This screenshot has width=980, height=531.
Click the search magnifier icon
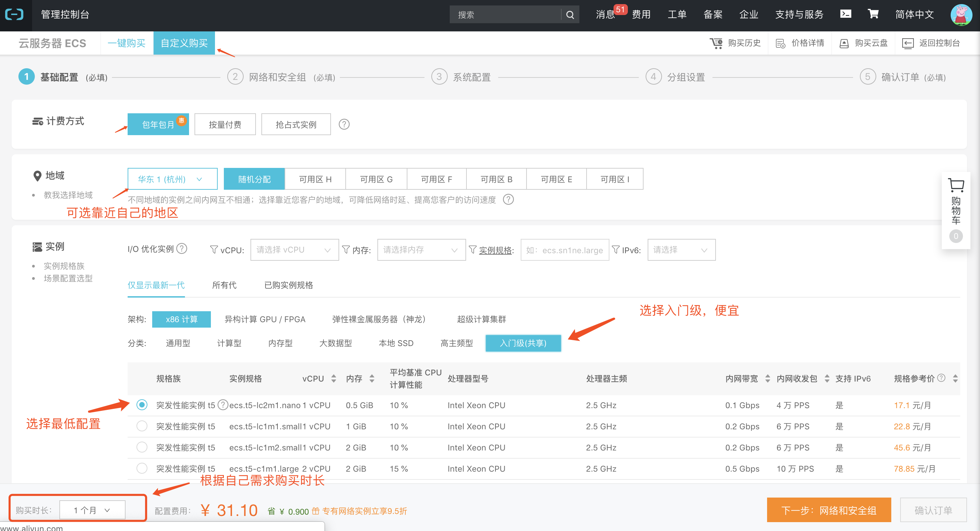(570, 15)
